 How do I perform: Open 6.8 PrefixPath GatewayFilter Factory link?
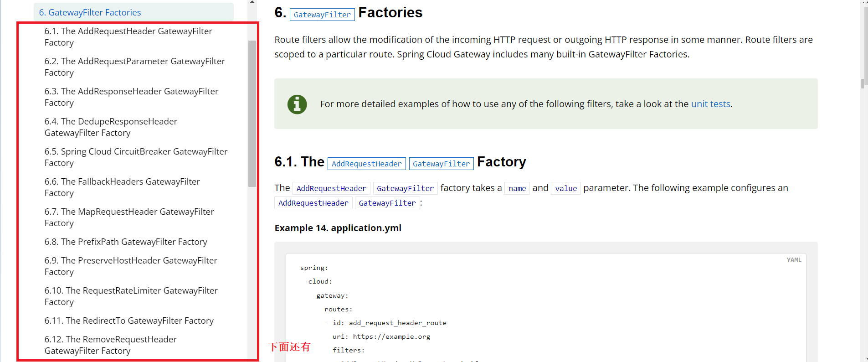(x=126, y=242)
